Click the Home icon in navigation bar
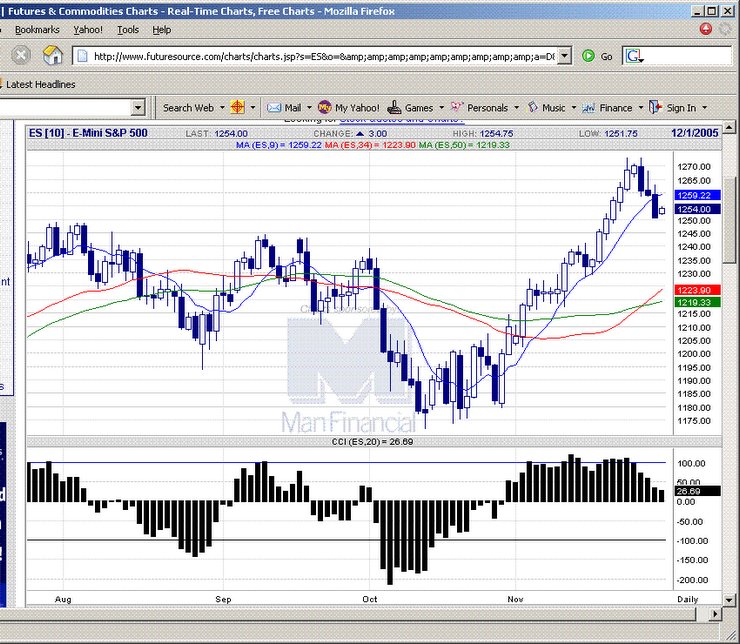Image resolution: width=740 pixels, height=644 pixels. (52, 56)
